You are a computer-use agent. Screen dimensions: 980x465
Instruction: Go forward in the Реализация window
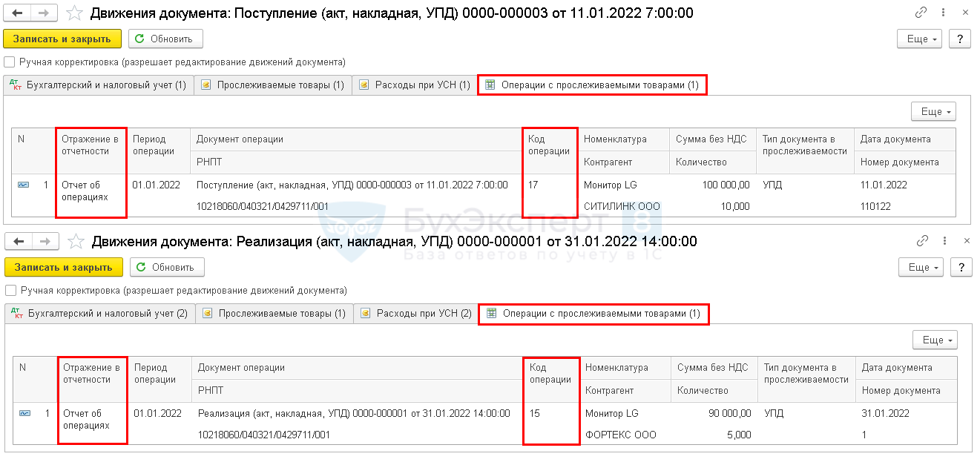click(45, 241)
